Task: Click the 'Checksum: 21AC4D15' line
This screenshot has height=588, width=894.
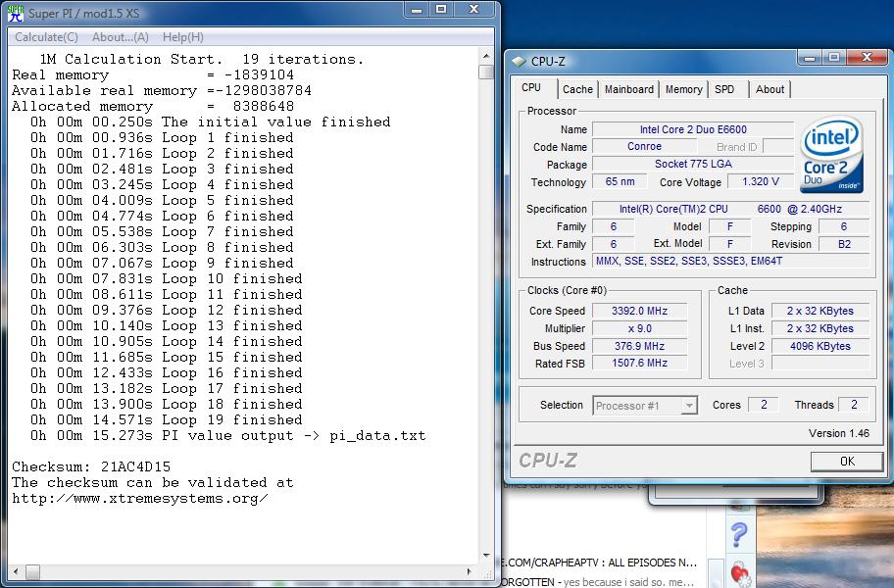Action: (91, 467)
